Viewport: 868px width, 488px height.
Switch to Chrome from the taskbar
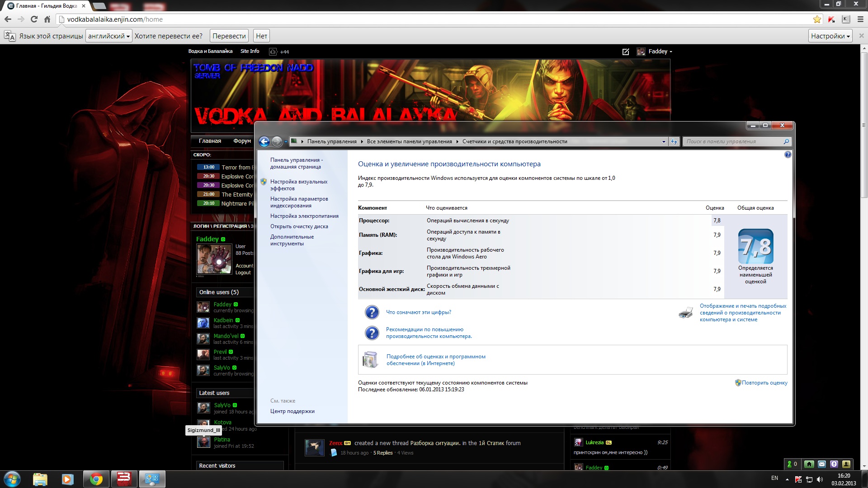point(96,479)
